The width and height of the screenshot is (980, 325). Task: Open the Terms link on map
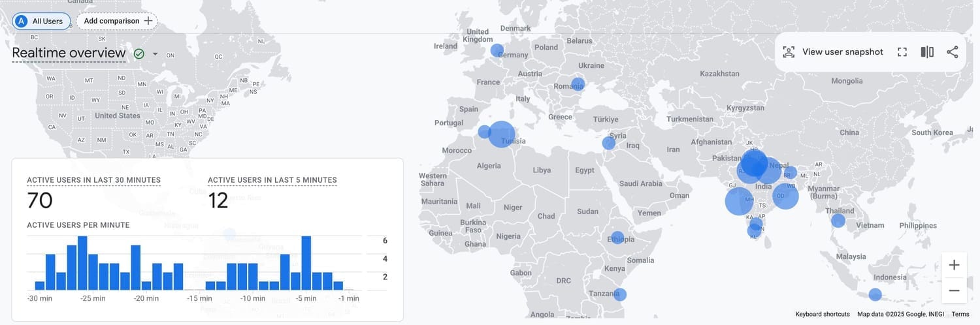point(960,315)
